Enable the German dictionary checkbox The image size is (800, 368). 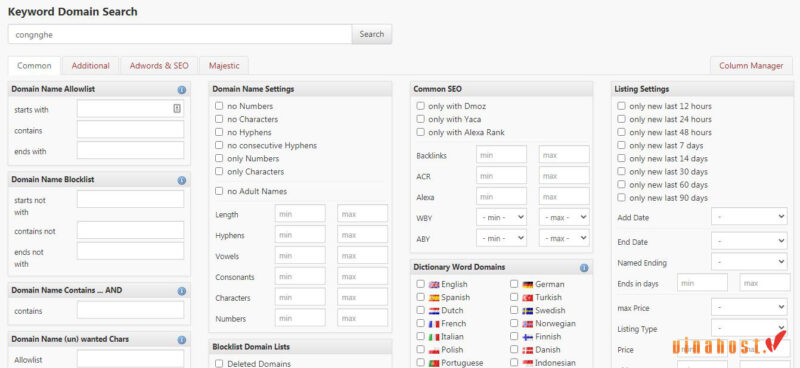[x=514, y=284]
